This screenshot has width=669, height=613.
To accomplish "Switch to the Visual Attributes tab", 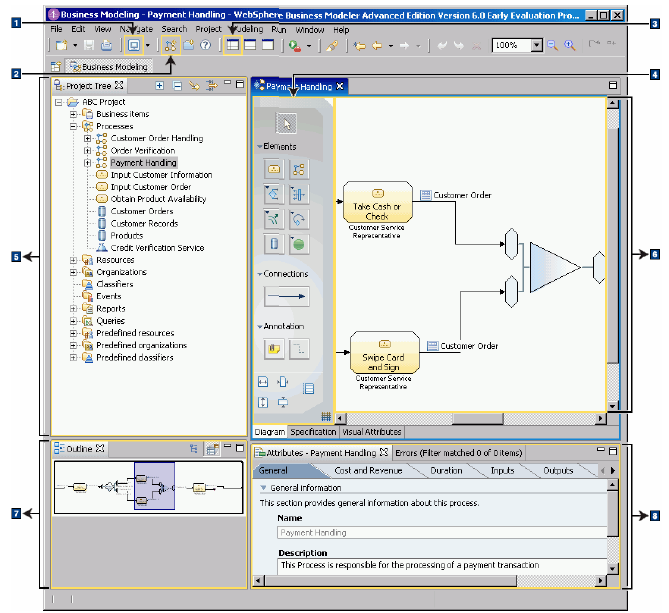I will tap(372, 432).
